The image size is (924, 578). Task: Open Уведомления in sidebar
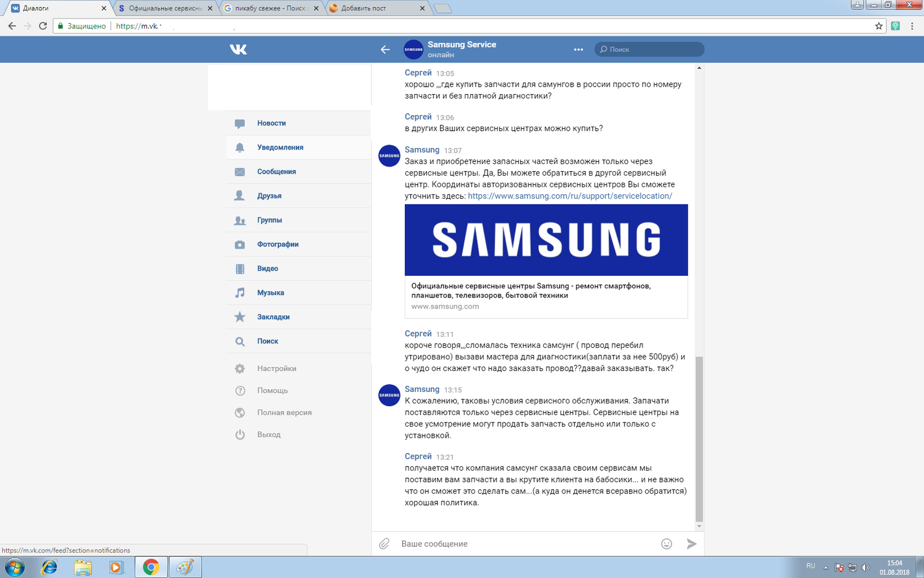pos(298,147)
